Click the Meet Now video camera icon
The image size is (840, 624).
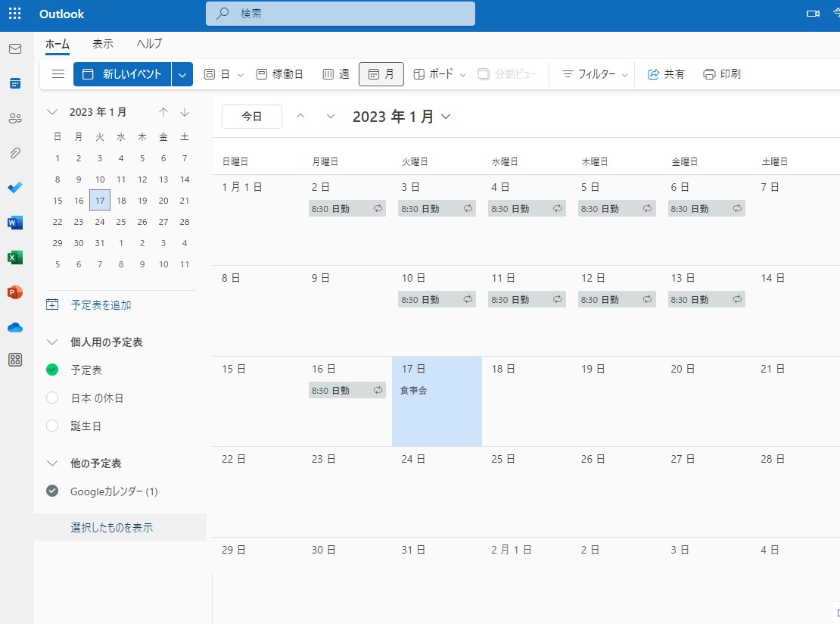pos(813,14)
